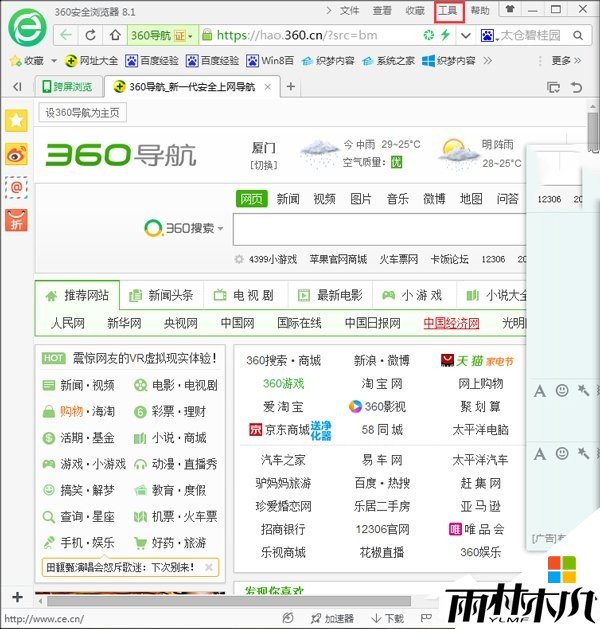Click the 加速器 status bar button
600x629 pixels.
tap(331, 619)
